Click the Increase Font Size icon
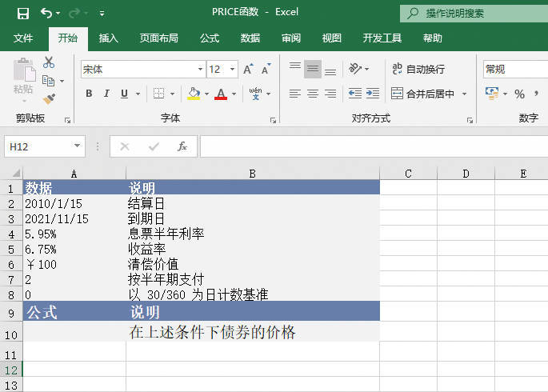The width and height of the screenshot is (548, 392). pyautogui.click(x=249, y=70)
